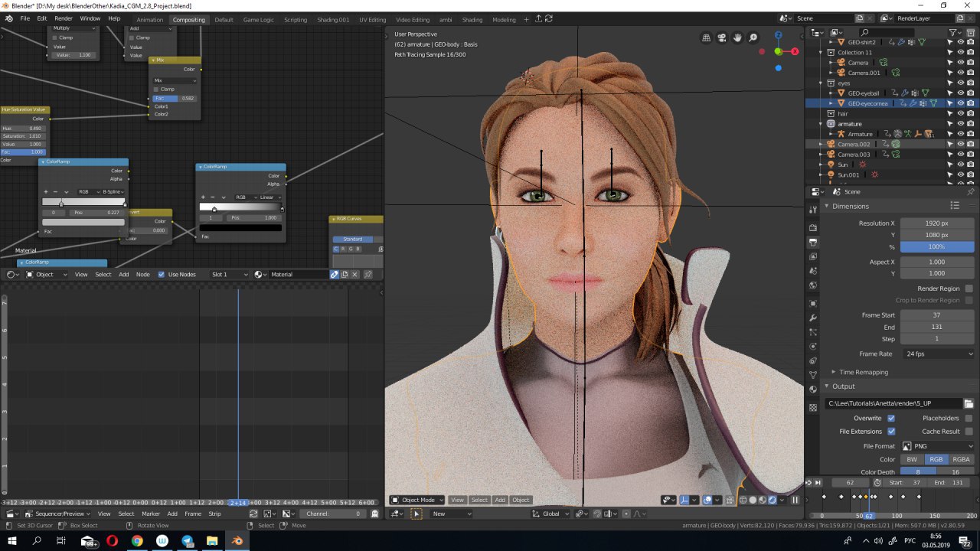Toggle viewport gizmo display icon
Viewport: 980px width, 551px height.
[684, 500]
